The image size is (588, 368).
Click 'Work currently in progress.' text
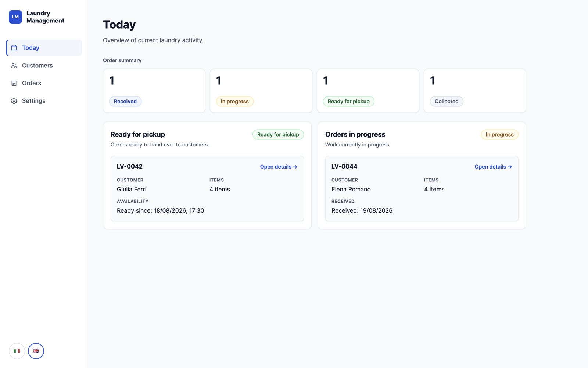coord(358,145)
